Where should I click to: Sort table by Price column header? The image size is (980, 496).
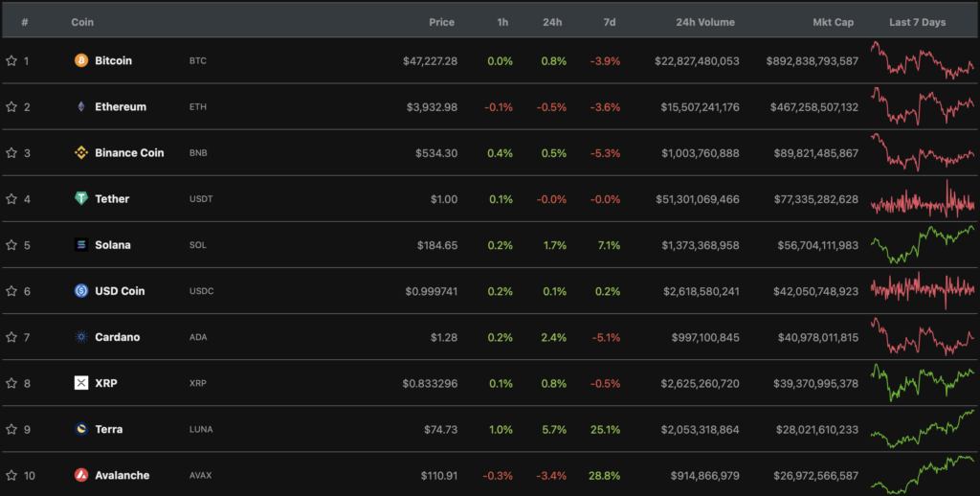[x=441, y=22]
